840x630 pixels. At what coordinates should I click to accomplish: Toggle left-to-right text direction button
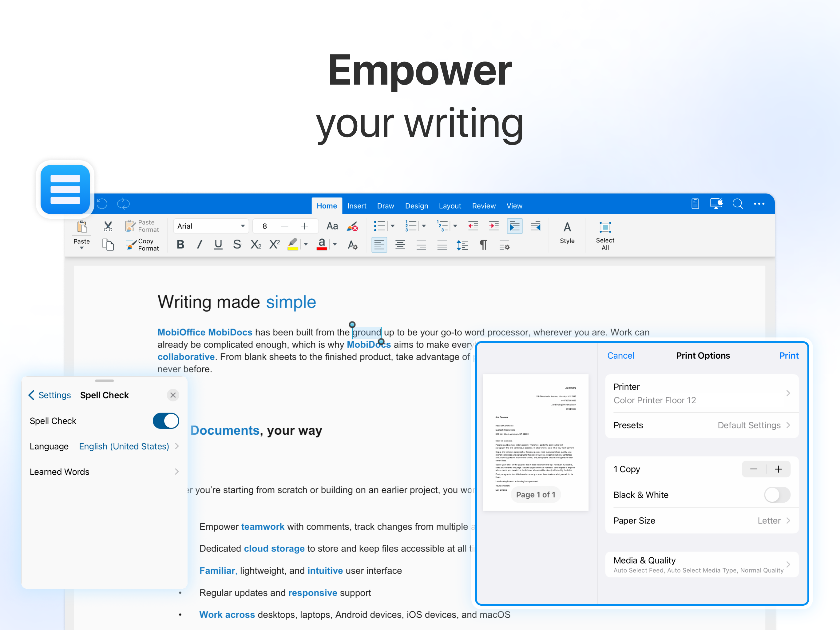[515, 226]
